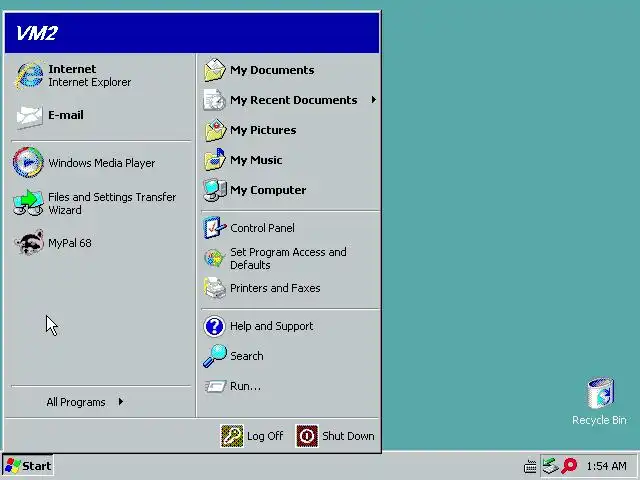The image size is (640, 480).
Task: Open Printers and Faxes icon
Action: [215, 288]
